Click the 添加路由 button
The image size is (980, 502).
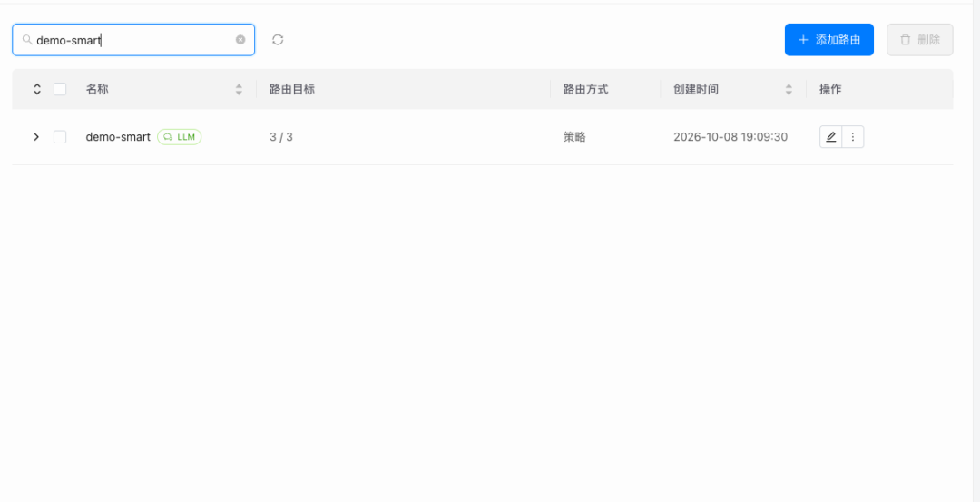828,40
